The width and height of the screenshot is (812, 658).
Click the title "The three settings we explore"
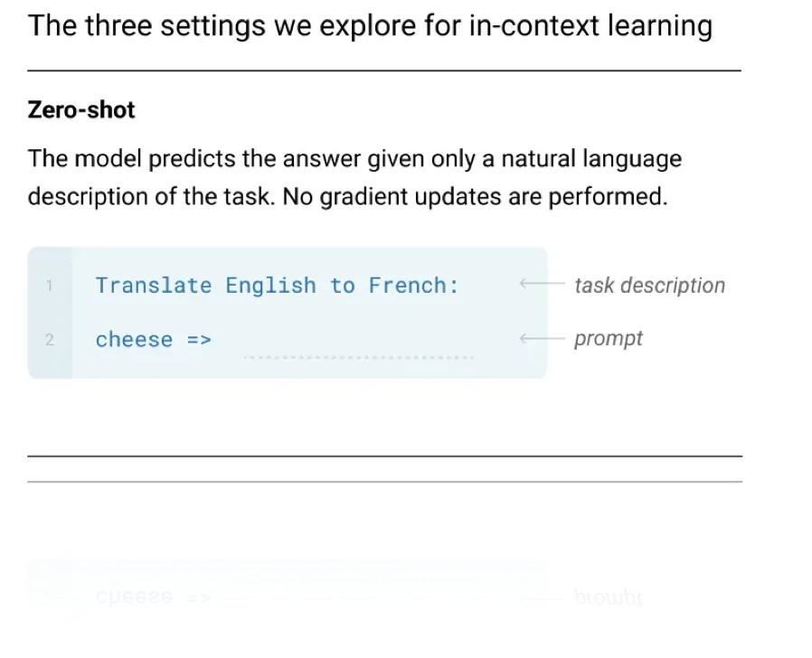tap(369, 25)
